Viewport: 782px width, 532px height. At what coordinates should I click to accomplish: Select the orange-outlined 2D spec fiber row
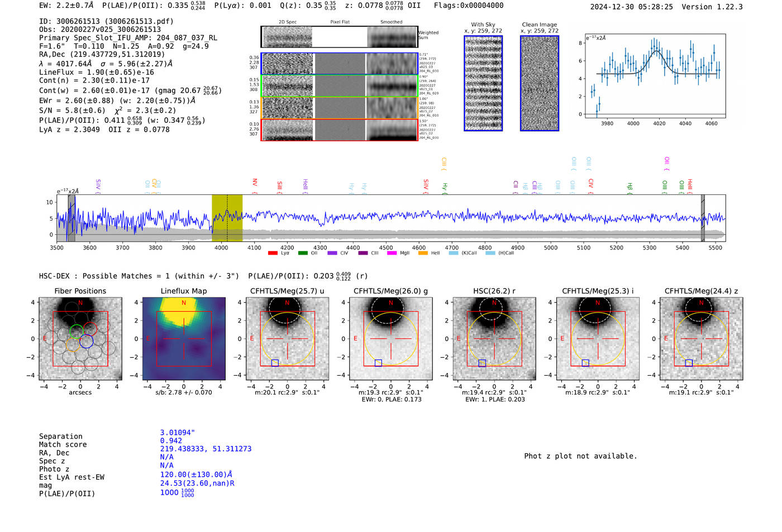pos(339,108)
